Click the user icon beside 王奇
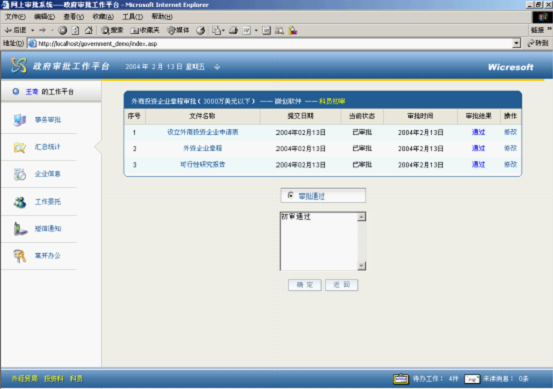The width and height of the screenshot is (553, 389). tap(16, 91)
